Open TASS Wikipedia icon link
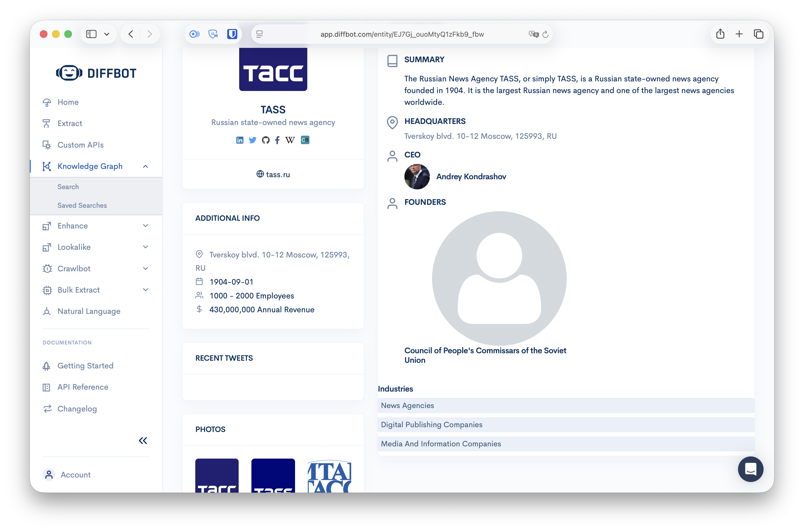The image size is (804, 532). pyautogui.click(x=290, y=140)
